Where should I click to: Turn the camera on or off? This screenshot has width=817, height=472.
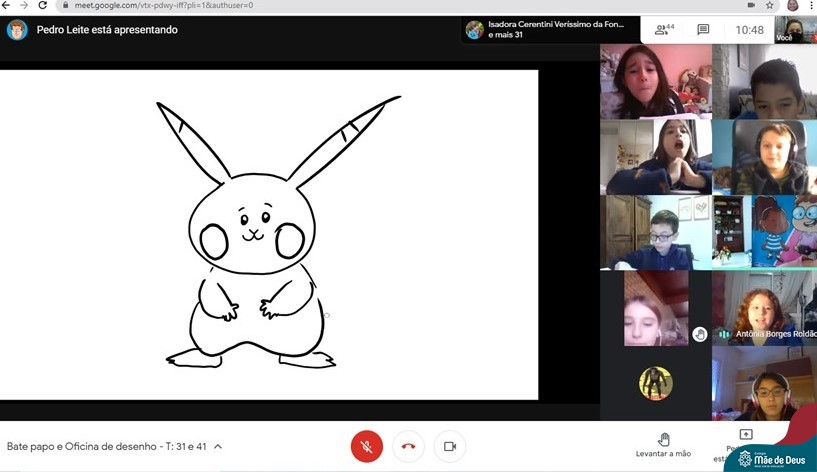click(x=450, y=446)
